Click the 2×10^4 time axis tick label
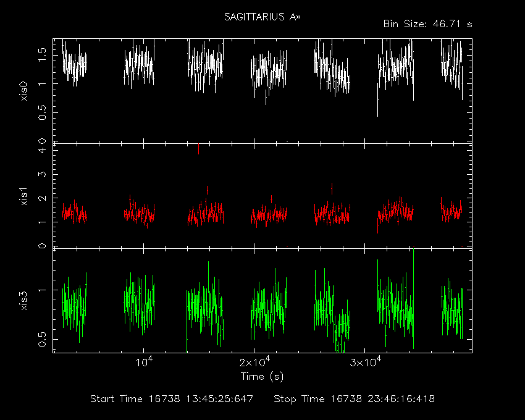Viewport: 525px width, 420px height. pyautogui.click(x=255, y=363)
